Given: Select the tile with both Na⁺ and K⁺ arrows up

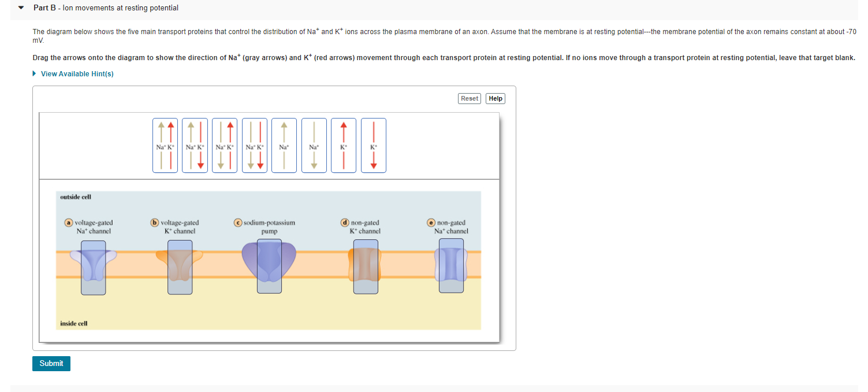Looking at the screenshot, I should coord(165,145).
